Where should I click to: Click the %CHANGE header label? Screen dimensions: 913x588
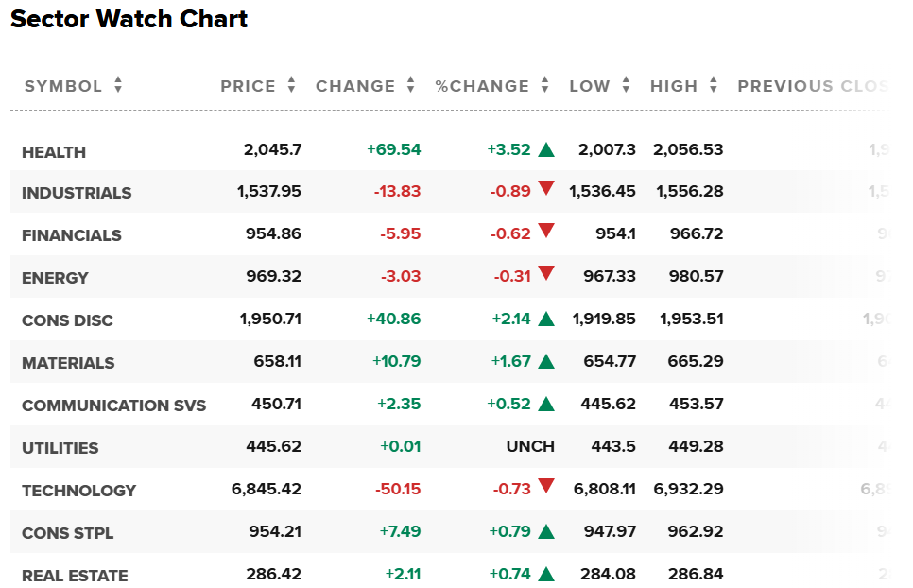(482, 86)
